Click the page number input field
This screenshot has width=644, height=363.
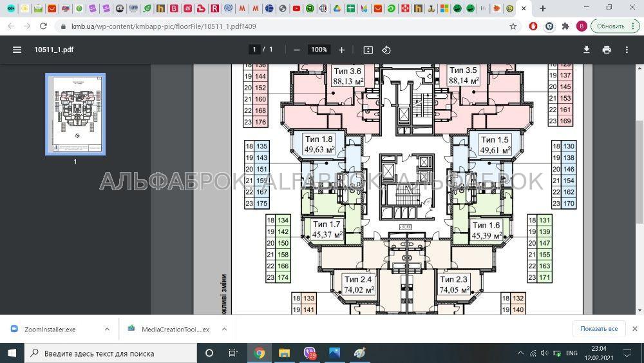click(x=254, y=50)
